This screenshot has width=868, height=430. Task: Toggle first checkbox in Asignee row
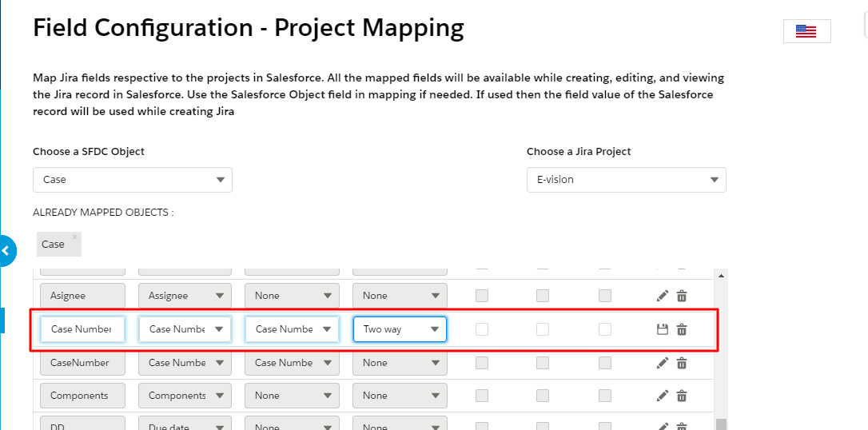(x=482, y=296)
